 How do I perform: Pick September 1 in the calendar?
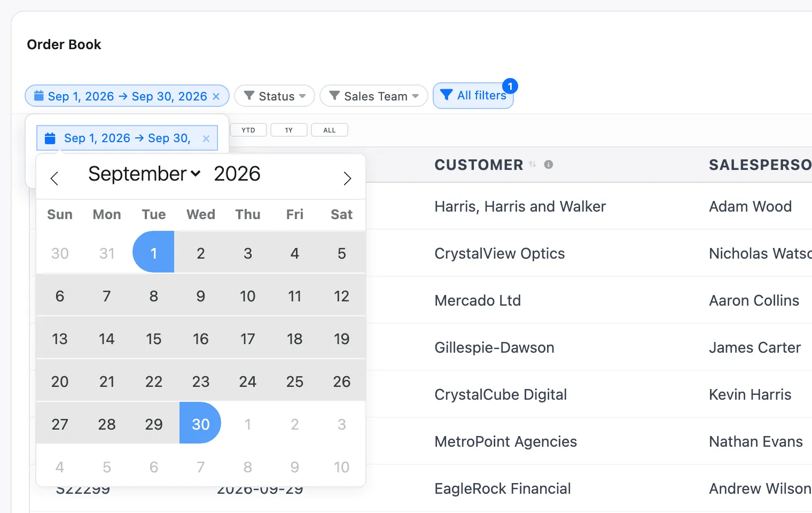tap(154, 253)
